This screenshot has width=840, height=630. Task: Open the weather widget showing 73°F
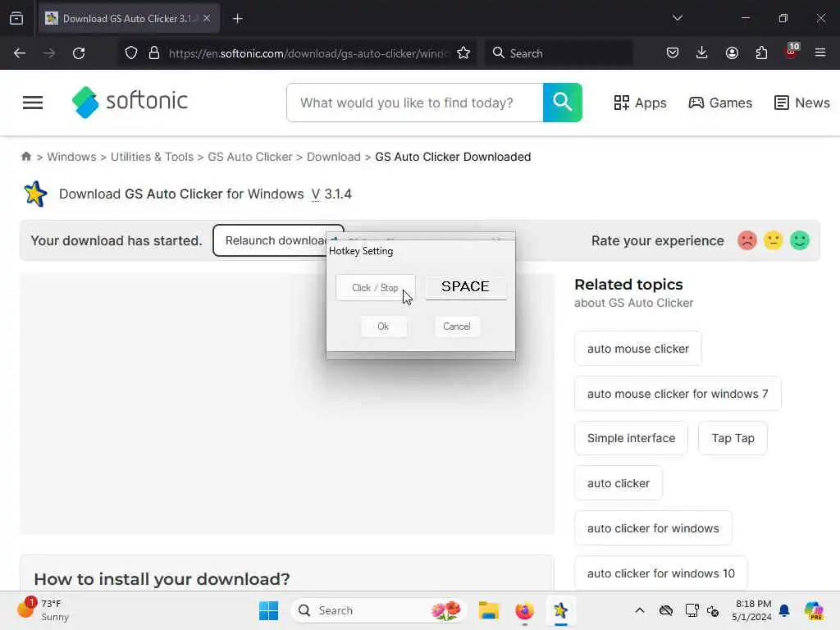pyautogui.click(x=43, y=610)
